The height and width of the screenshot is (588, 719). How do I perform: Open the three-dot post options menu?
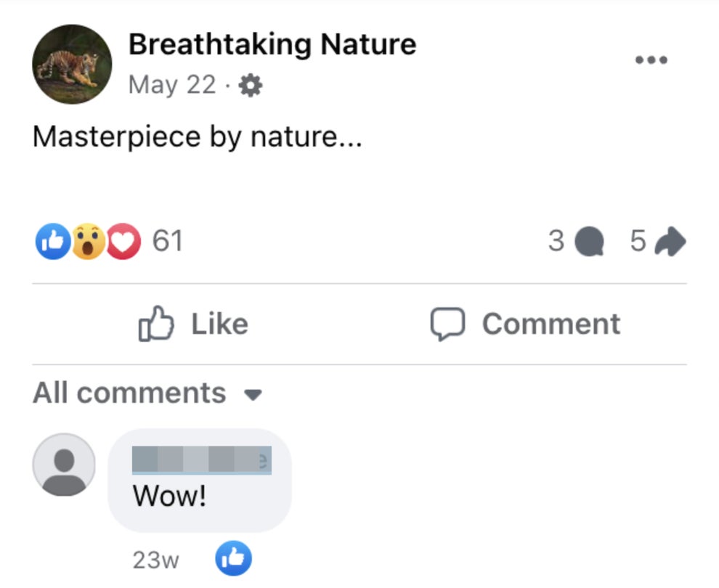(x=651, y=60)
